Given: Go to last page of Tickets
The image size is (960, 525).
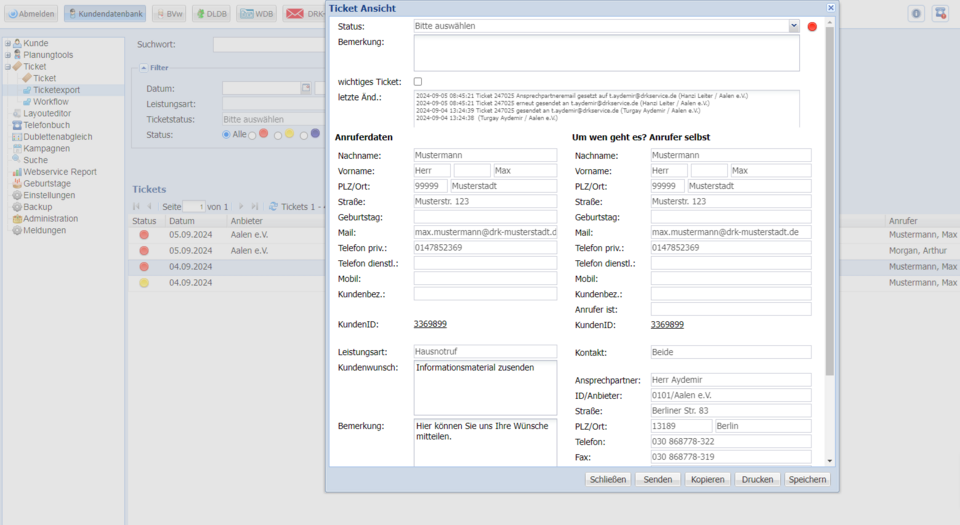Looking at the screenshot, I should click(x=255, y=207).
